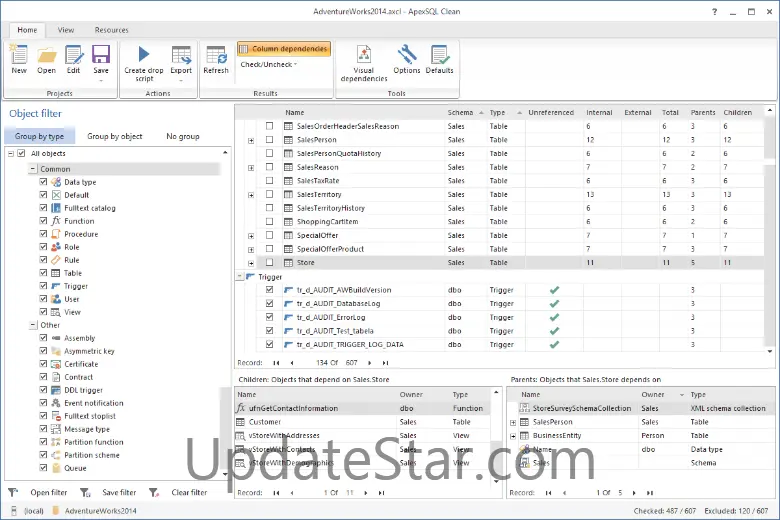This screenshot has width=780, height=520.
Task: Select the Group by type tab
Action: [39, 136]
